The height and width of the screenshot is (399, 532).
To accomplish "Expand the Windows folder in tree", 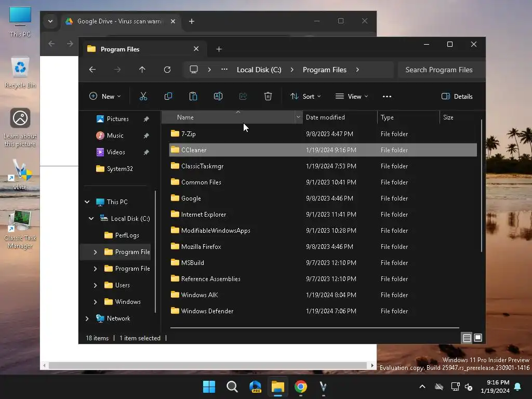I will pyautogui.click(x=96, y=302).
